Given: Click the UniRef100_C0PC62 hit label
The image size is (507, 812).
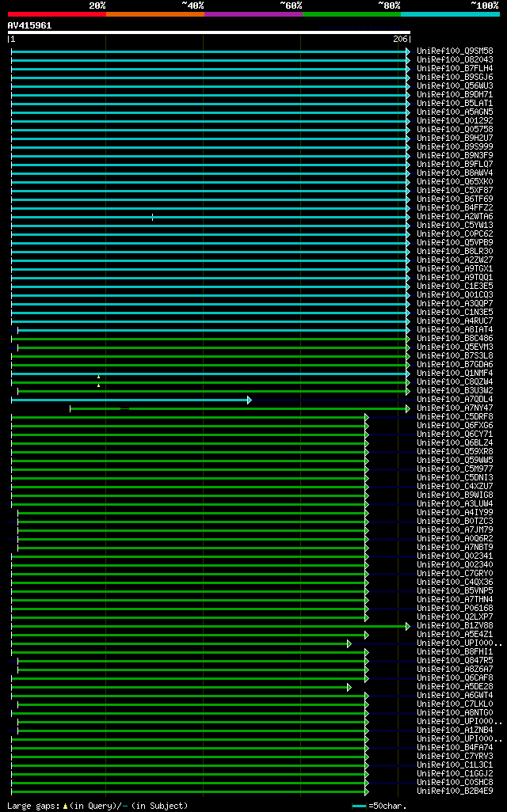Looking at the screenshot, I should 456,234.
